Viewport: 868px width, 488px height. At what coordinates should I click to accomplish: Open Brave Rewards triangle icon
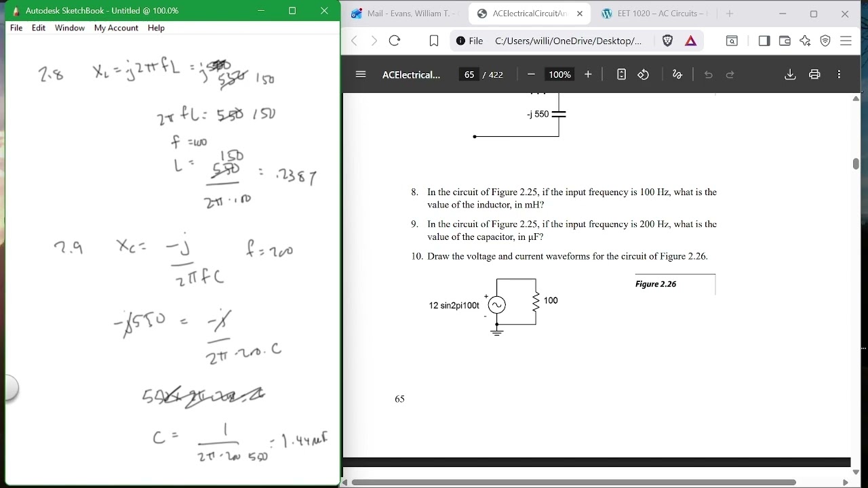(691, 41)
